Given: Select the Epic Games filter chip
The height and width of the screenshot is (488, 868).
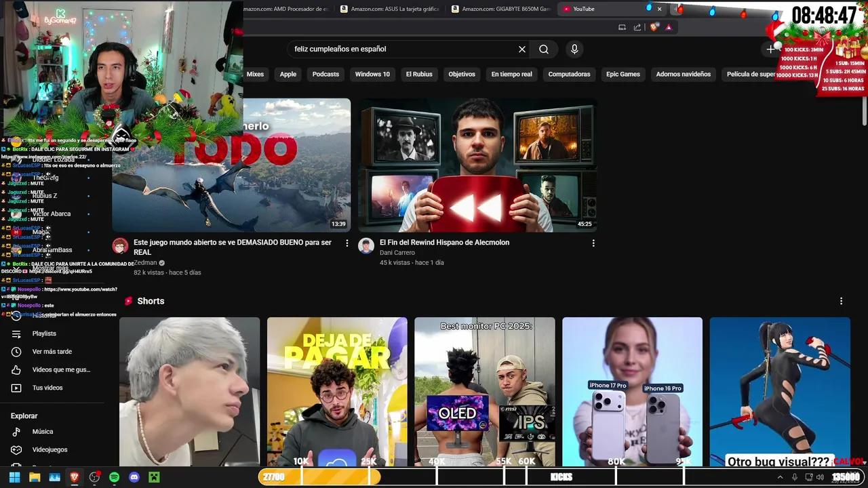Looking at the screenshot, I should [623, 74].
